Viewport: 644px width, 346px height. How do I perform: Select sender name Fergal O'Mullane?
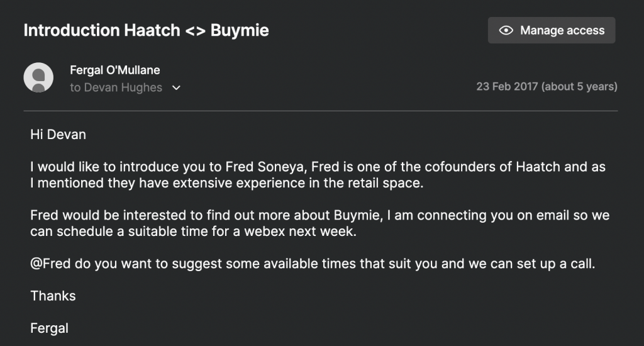[114, 70]
